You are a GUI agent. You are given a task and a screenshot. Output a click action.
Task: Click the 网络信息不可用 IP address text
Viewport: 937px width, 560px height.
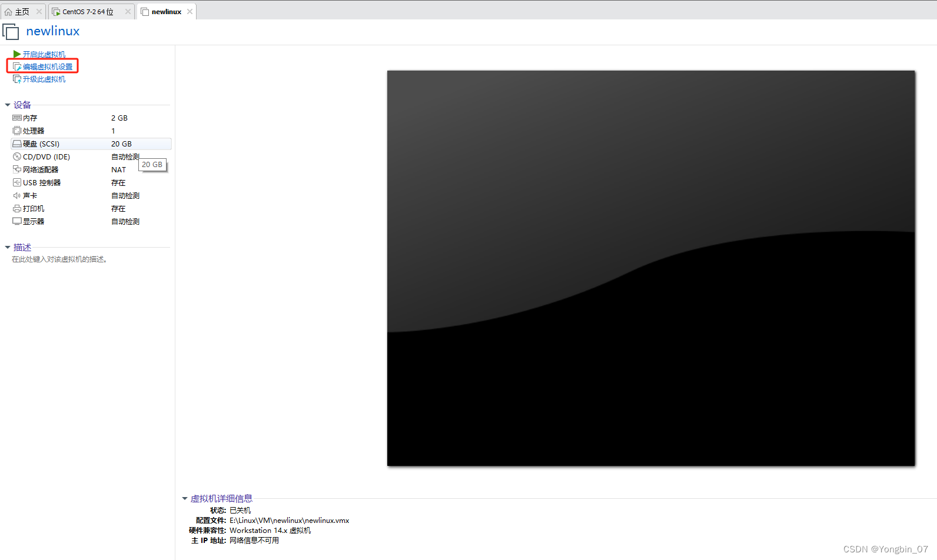click(254, 541)
